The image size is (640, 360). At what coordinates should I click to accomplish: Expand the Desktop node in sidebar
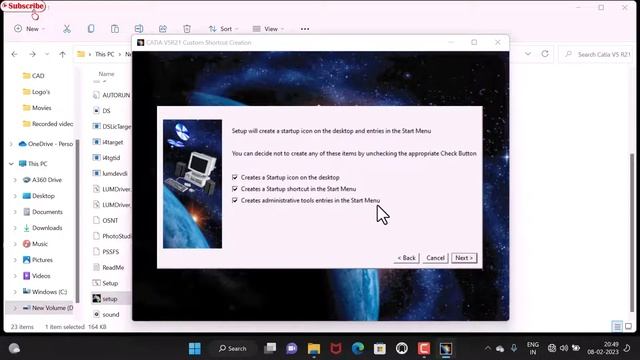[15, 196]
